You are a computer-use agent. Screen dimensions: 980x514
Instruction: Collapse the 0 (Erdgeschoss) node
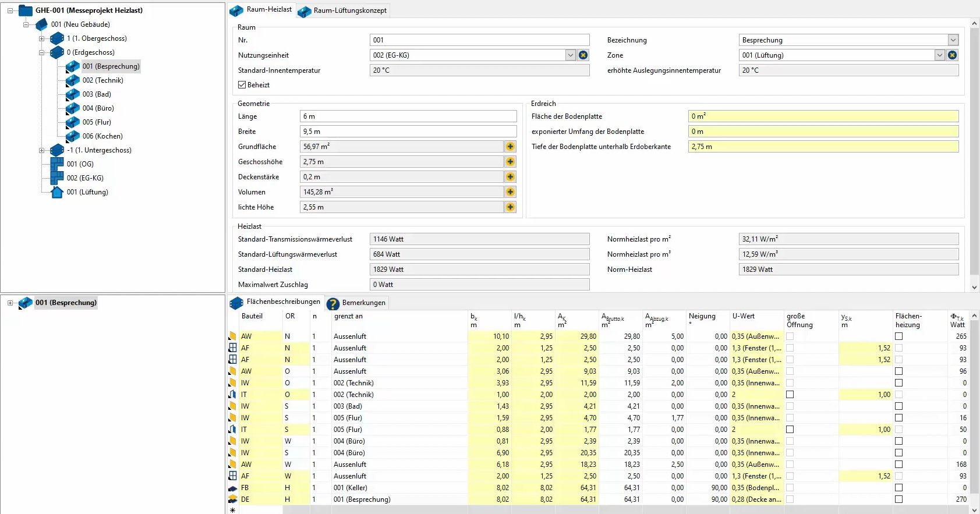pyautogui.click(x=41, y=52)
